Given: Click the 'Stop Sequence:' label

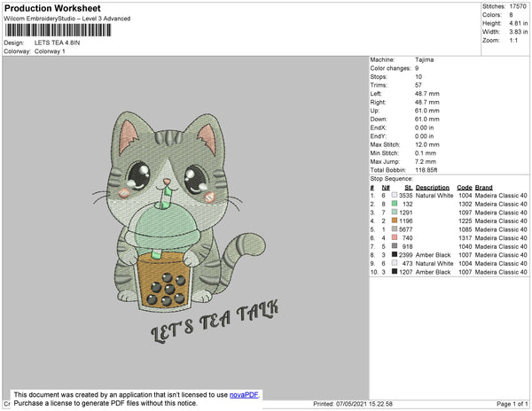Looking at the screenshot, I should pos(391,179).
